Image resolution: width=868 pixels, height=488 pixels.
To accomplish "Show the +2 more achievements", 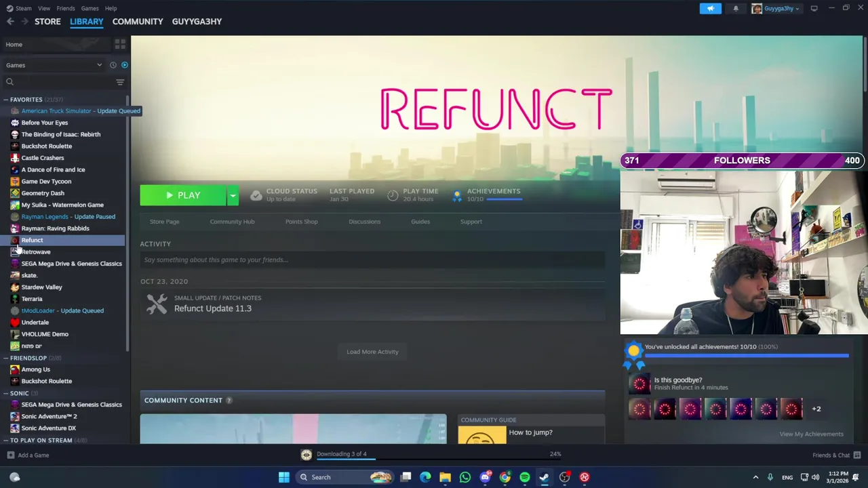I will pyautogui.click(x=816, y=409).
